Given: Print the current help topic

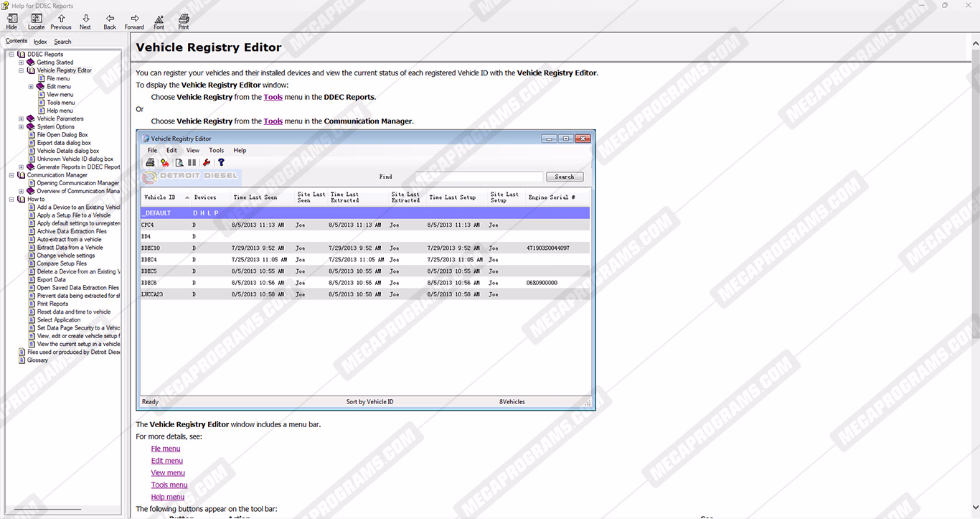Looking at the screenshot, I should (x=184, y=21).
